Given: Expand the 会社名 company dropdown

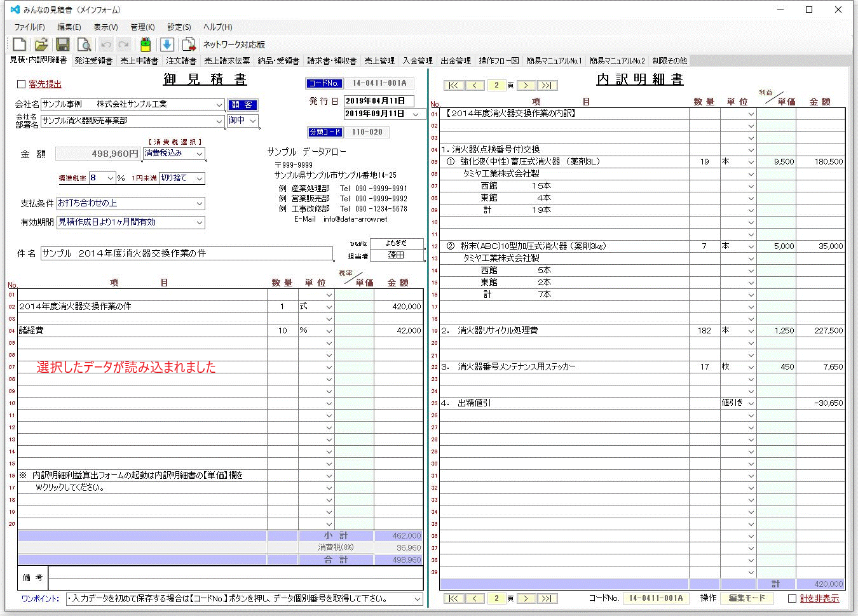Looking at the screenshot, I should pyautogui.click(x=219, y=105).
